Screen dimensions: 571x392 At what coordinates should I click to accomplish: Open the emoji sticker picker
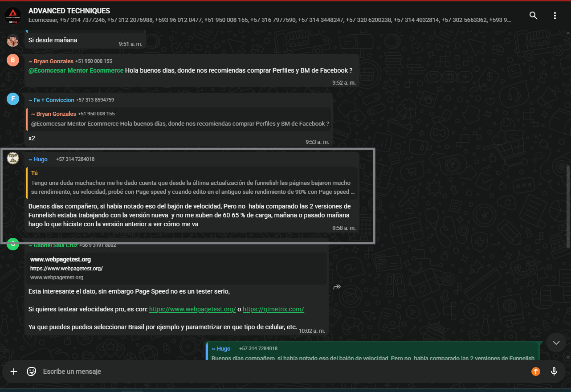32,372
